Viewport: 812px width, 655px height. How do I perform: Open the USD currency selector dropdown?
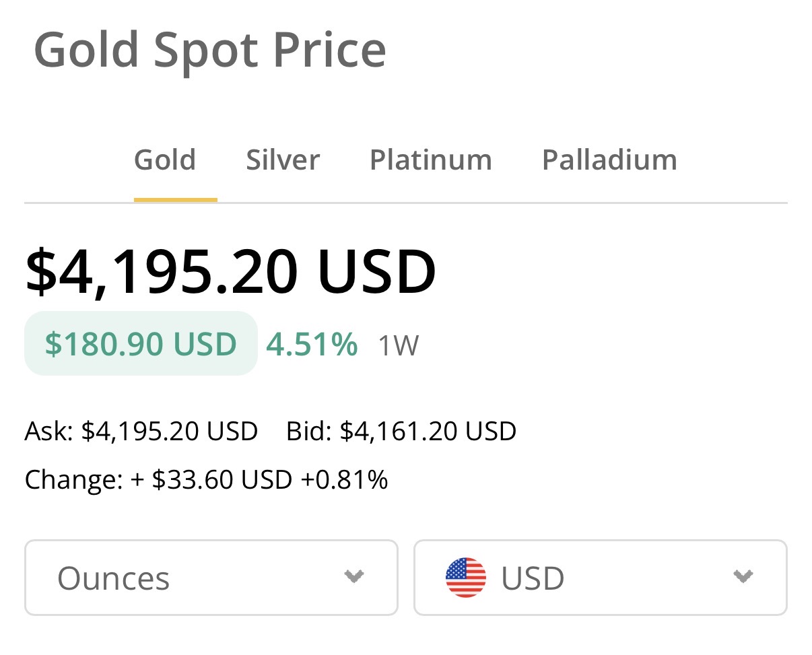[599, 578]
